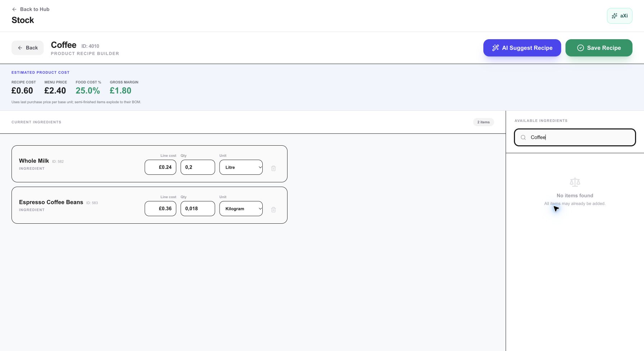
Task: Click the 25.0% food cost value
Action: pyautogui.click(x=88, y=91)
